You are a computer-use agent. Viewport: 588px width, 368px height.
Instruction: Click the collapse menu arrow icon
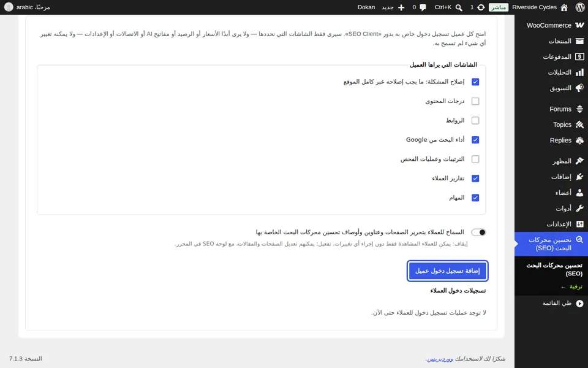(x=579, y=303)
